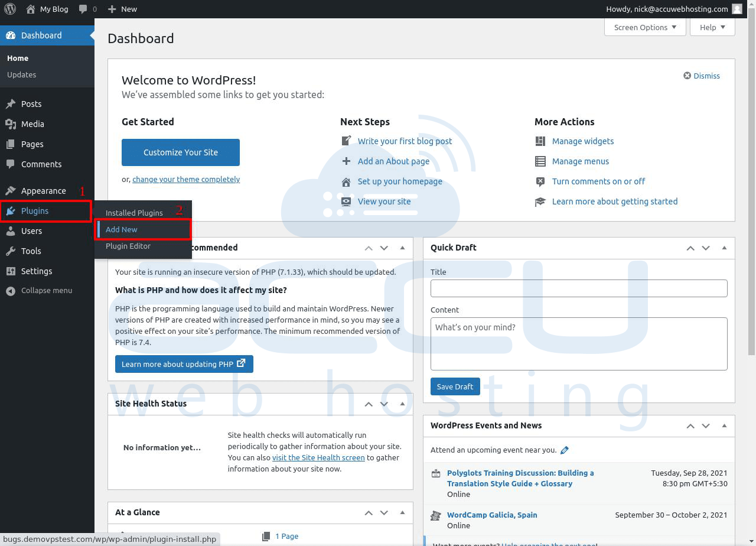Collapse the PHP Update Recommended panel
756x546 pixels.
point(403,248)
